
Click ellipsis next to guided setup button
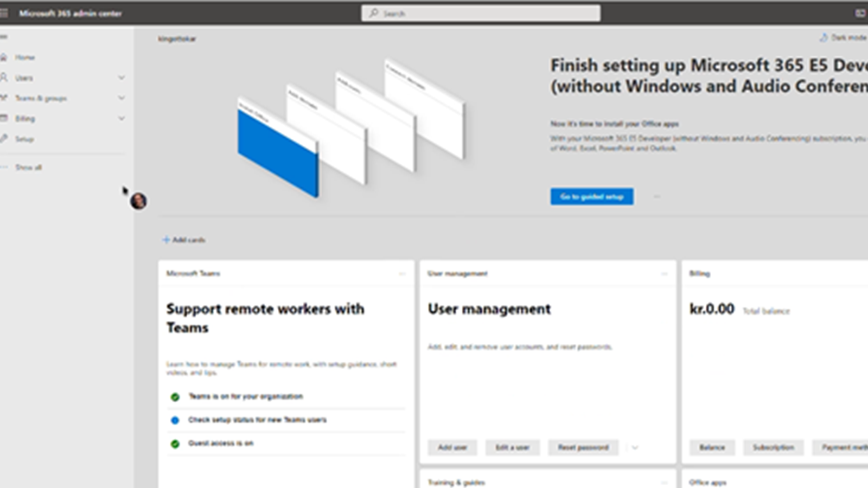(657, 197)
